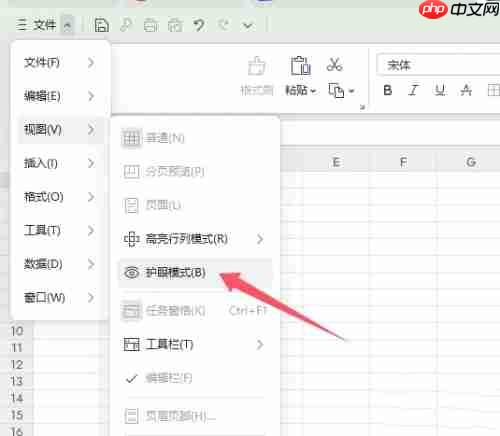Open the 高亮行列模式(R) submenu item
This screenshot has width=500, height=436.
[195, 239]
